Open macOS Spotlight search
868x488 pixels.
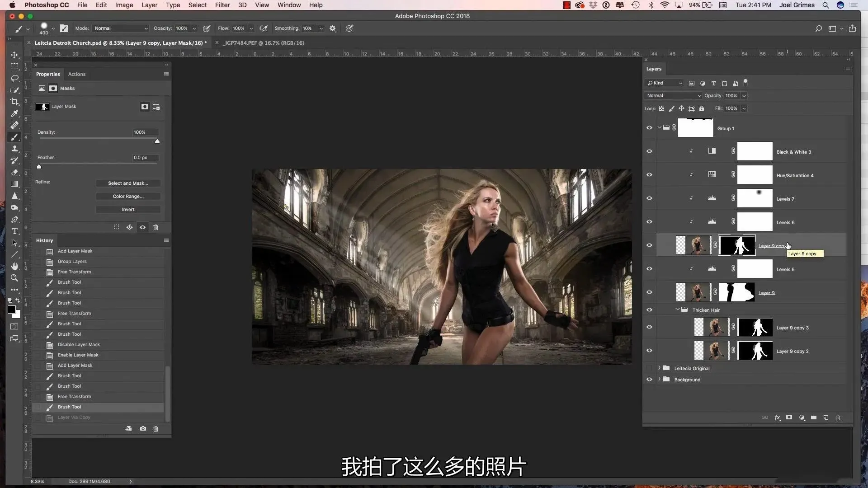(x=826, y=5)
